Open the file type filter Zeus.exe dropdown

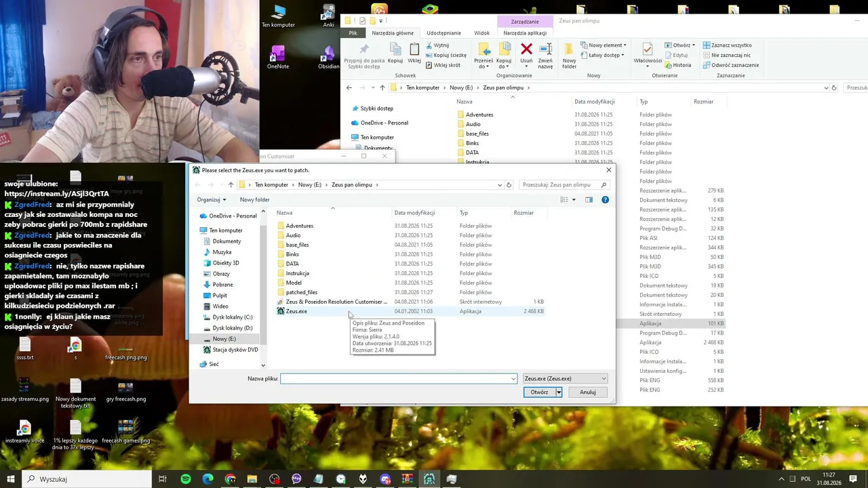coord(564,379)
